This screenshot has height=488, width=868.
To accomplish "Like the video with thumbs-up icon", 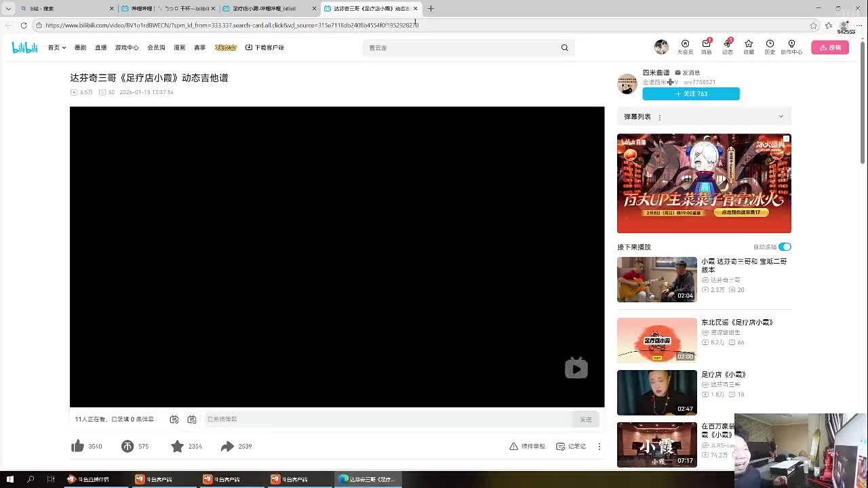I will (78, 446).
